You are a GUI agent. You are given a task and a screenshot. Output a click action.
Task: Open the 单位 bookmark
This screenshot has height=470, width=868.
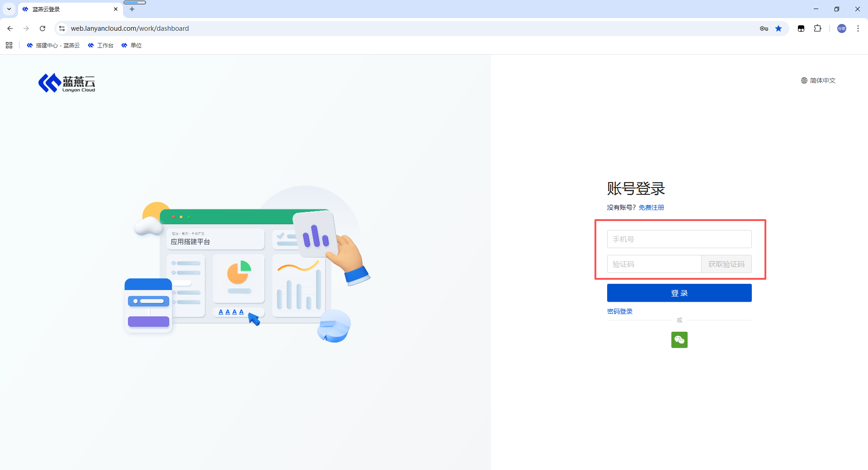click(132, 45)
